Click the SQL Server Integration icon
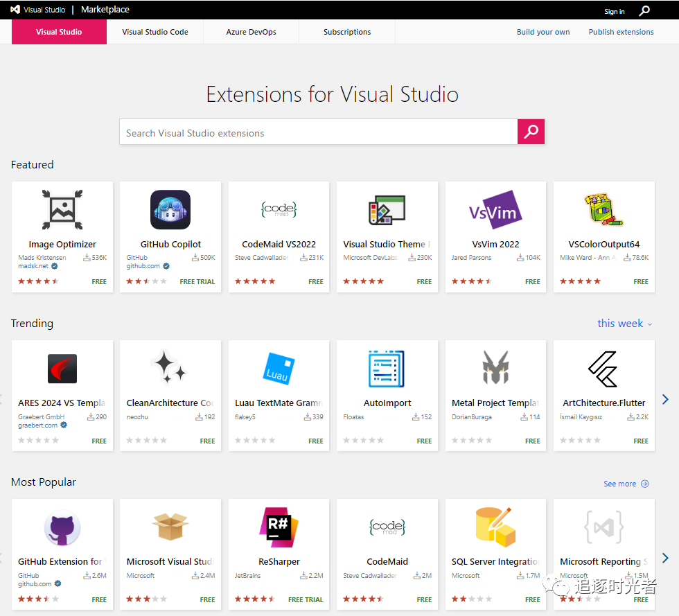This screenshot has width=679, height=616. (x=495, y=527)
